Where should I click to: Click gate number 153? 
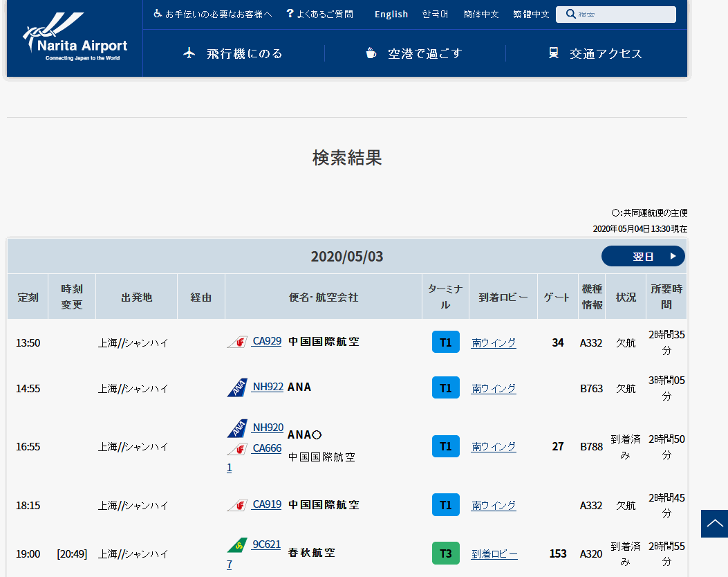tap(558, 553)
